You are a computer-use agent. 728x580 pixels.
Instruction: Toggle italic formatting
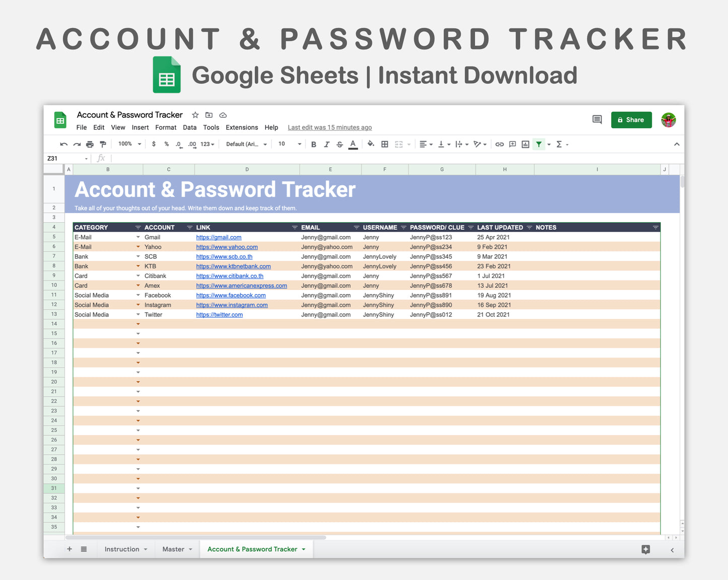326,144
